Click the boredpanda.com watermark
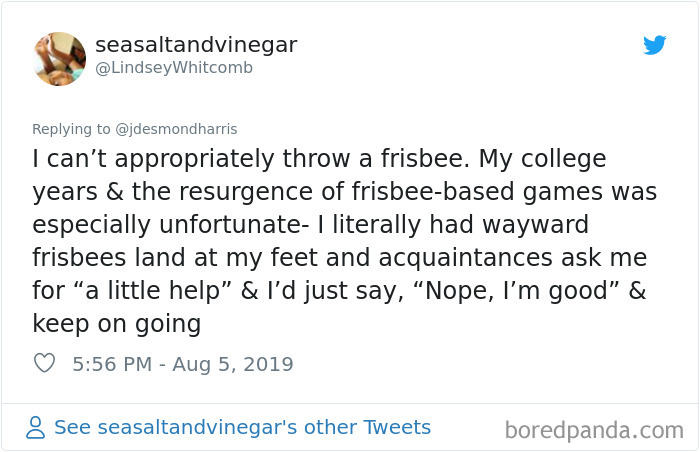Image resolution: width=700 pixels, height=452 pixels. (594, 431)
